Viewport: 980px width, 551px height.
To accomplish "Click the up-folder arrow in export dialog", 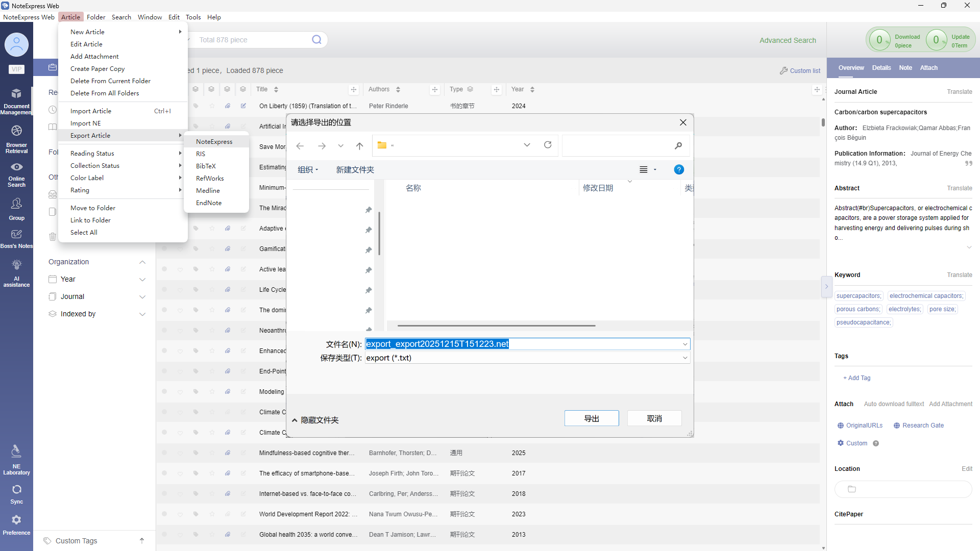I will (359, 146).
